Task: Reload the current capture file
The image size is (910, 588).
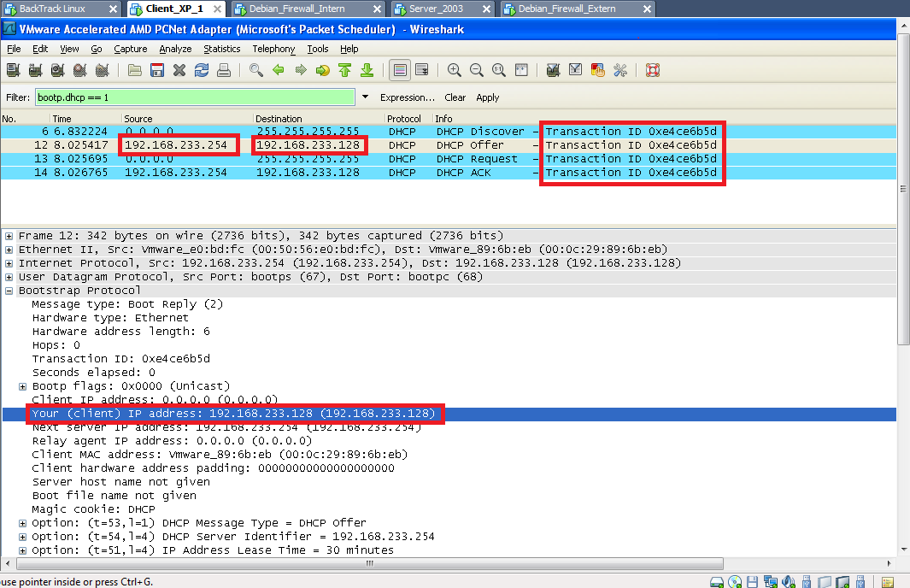Action: [202, 70]
